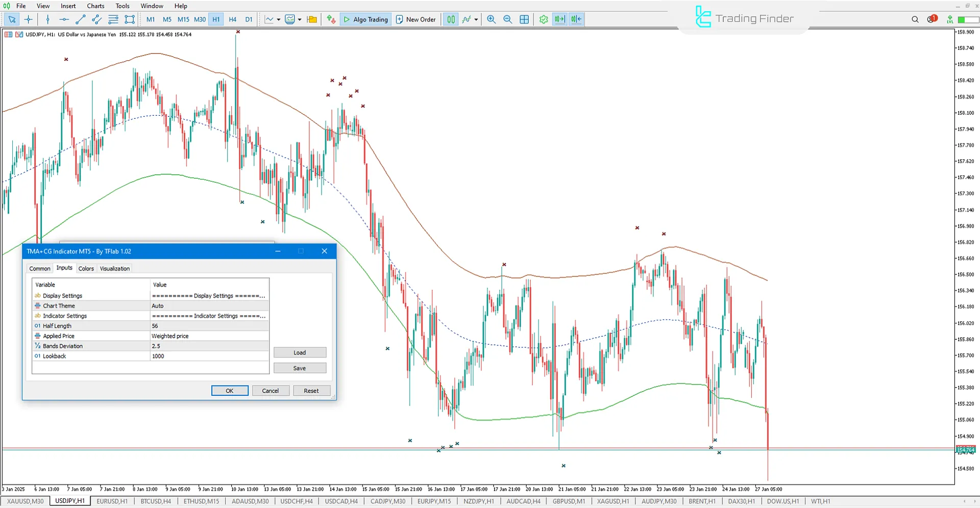
Task: Select the shapes drawing tool
Action: click(130, 19)
